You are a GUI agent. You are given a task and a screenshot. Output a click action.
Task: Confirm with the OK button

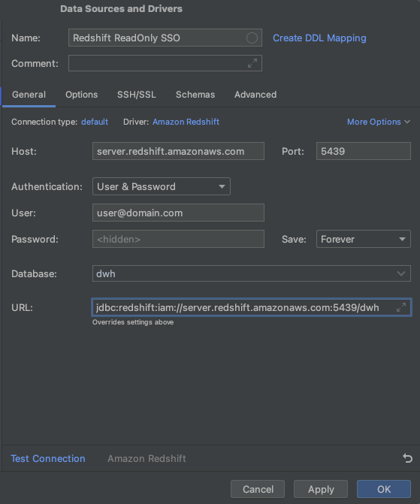384,489
